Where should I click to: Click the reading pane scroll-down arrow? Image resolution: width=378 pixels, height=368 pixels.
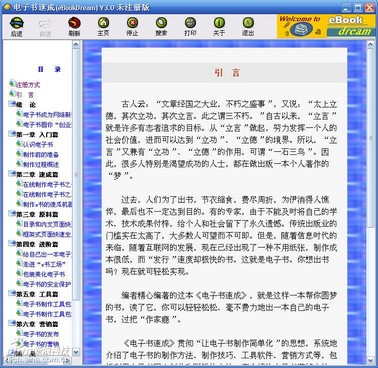(371, 361)
